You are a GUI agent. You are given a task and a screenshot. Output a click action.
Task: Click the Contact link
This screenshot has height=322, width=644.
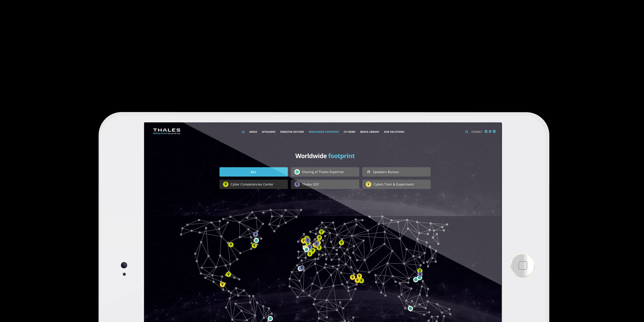click(x=477, y=132)
